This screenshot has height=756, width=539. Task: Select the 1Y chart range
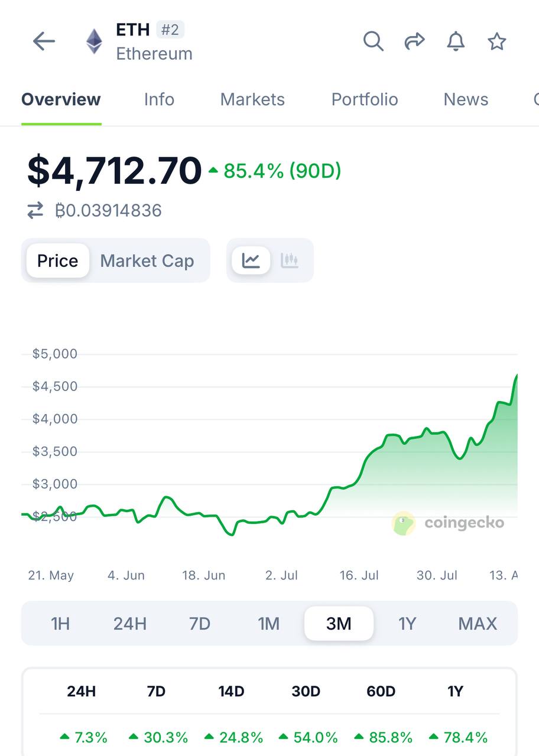coord(407,624)
